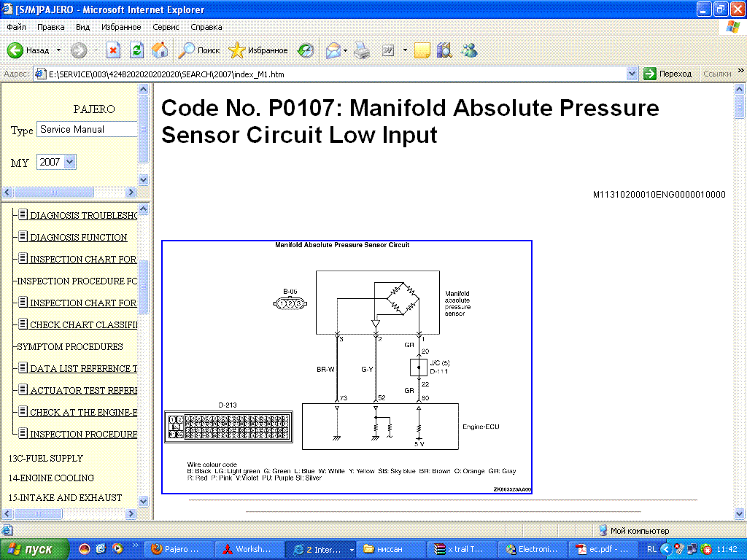Click the Print icon
This screenshot has width=747, height=560.
[x=362, y=50]
